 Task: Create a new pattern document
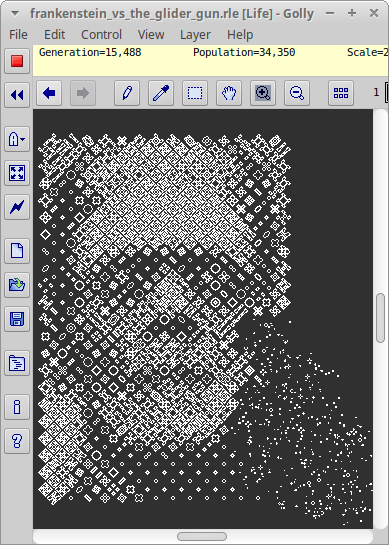pos(17,251)
